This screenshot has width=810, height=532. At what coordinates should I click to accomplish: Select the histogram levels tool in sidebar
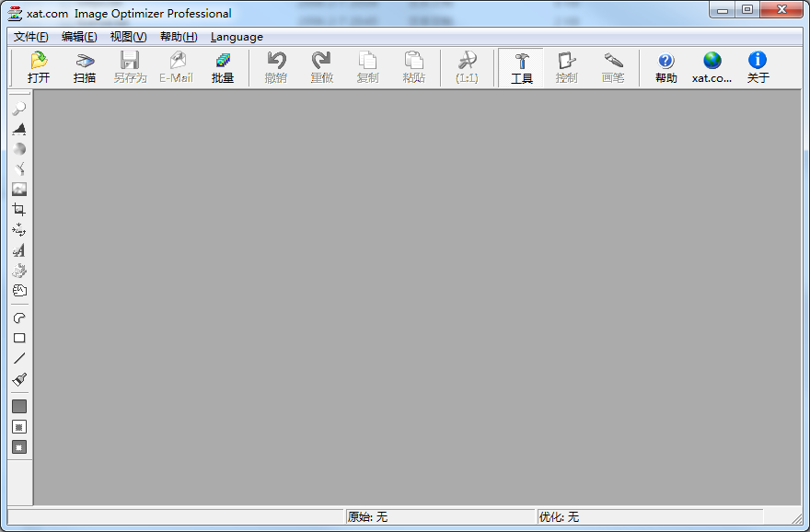19,129
